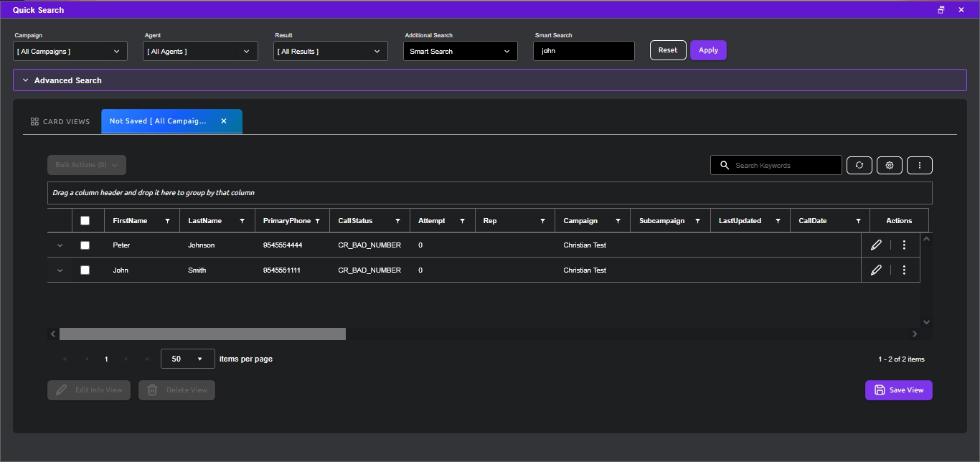The height and width of the screenshot is (462, 980).
Task: Click the Apply button
Action: click(x=709, y=50)
